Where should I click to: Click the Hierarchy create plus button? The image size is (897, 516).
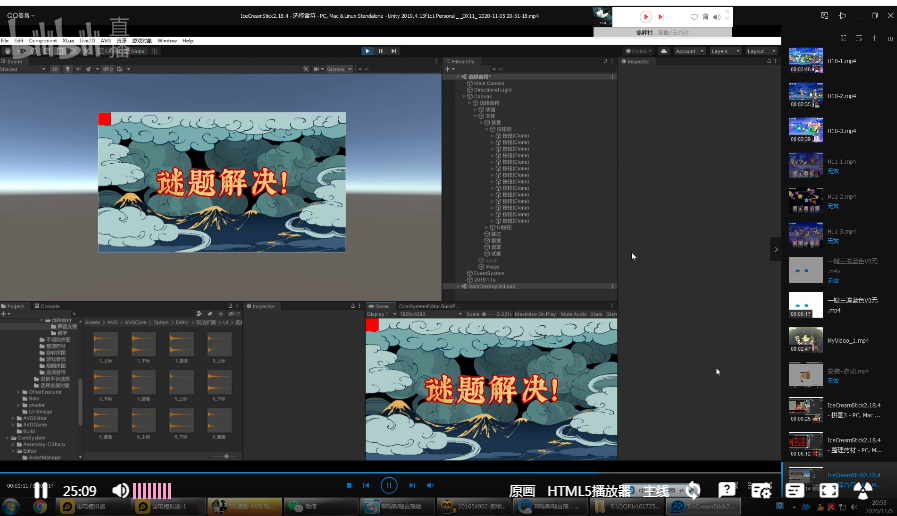point(448,69)
